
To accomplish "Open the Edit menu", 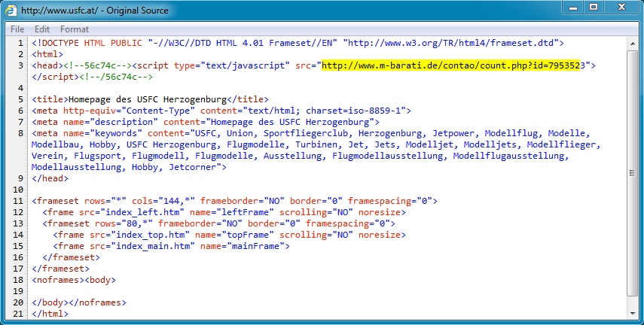I will [42, 29].
